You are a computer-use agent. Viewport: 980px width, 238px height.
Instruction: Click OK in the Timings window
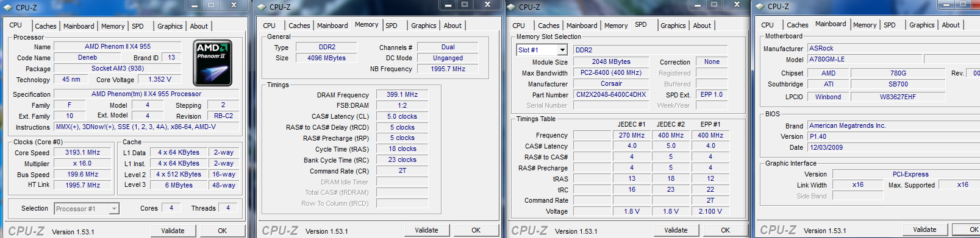click(x=476, y=230)
